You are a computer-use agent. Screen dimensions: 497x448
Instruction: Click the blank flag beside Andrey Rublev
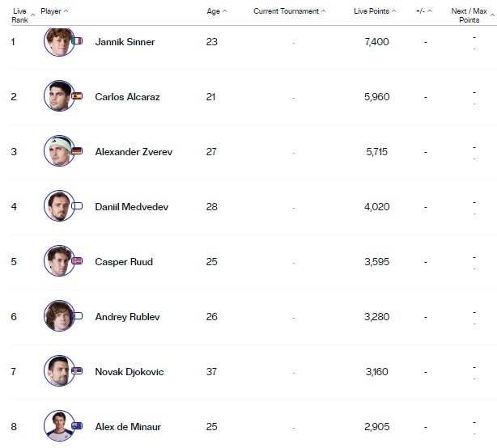click(x=77, y=316)
